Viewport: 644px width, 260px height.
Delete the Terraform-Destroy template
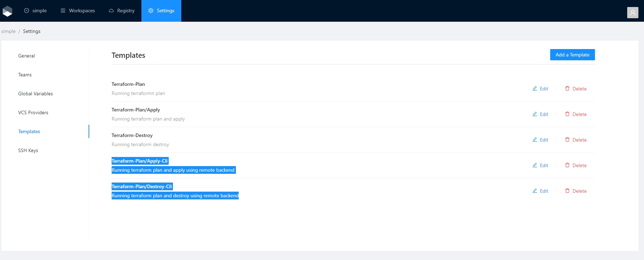[576, 140]
